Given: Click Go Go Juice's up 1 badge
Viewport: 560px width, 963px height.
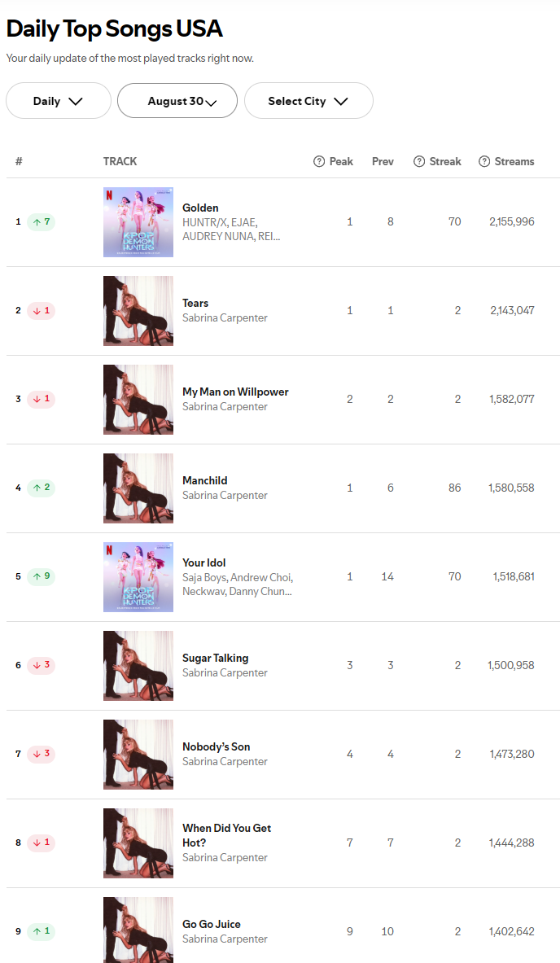Looking at the screenshot, I should 41,931.
